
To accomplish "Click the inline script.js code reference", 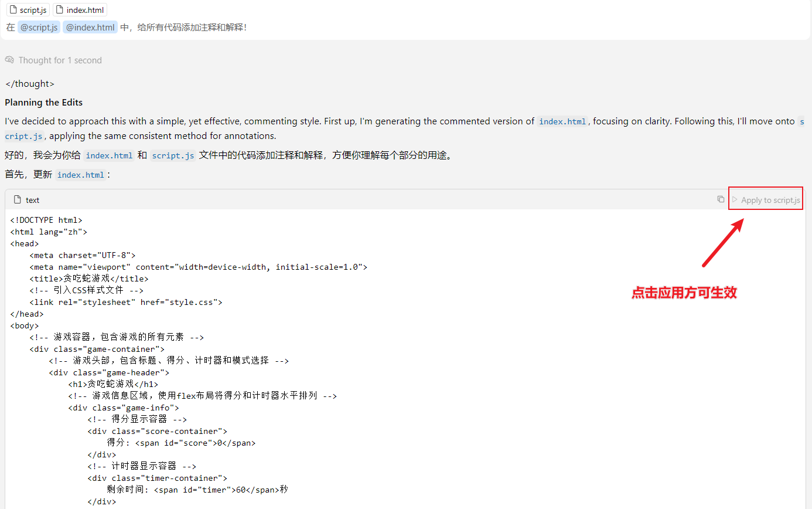I will 173,155.
